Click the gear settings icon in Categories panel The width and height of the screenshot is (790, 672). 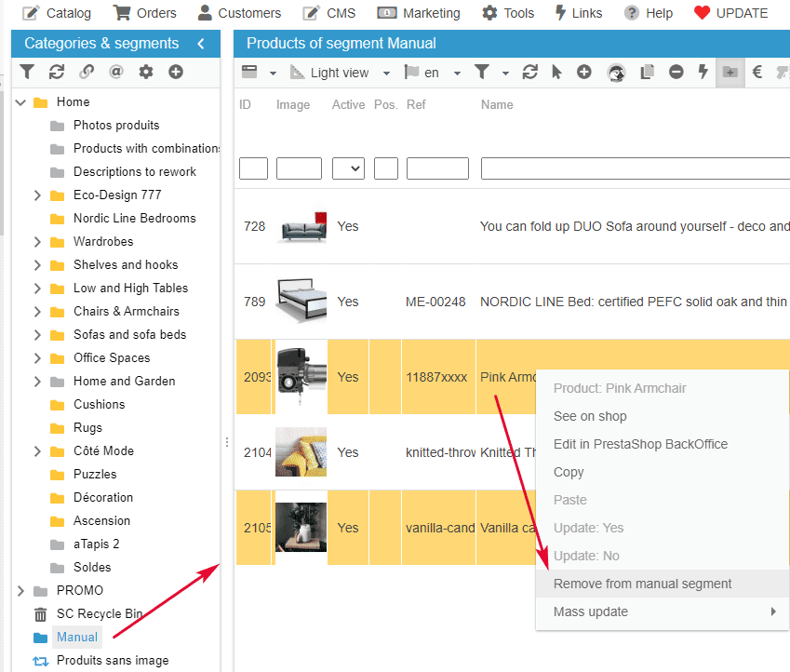click(146, 72)
